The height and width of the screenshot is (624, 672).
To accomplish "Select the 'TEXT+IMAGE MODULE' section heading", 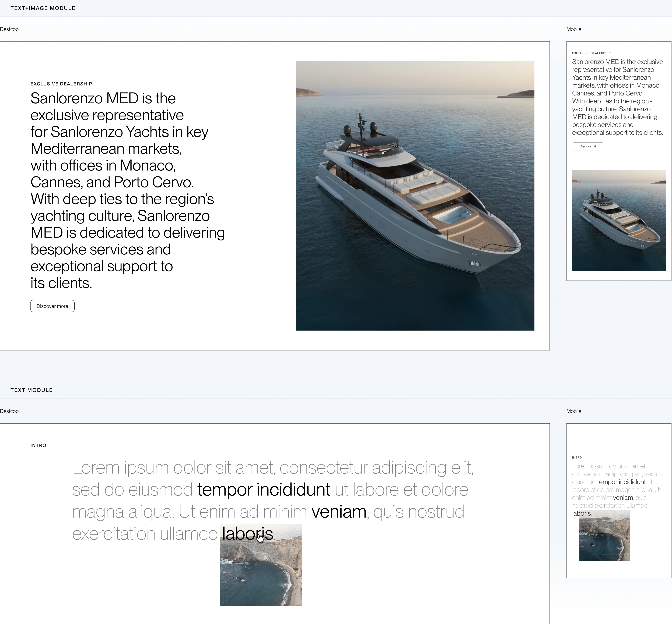I will pyautogui.click(x=43, y=8).
